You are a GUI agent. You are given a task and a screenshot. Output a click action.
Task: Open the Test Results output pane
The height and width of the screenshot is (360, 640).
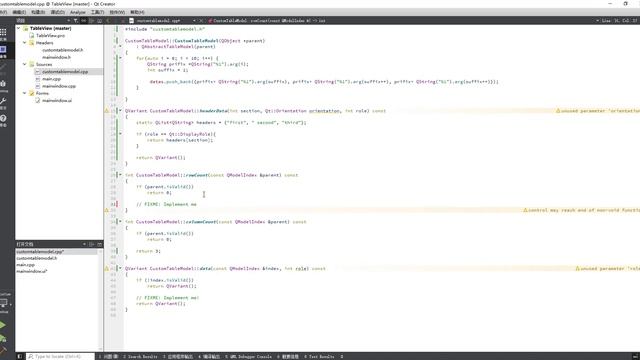[319, 357]
